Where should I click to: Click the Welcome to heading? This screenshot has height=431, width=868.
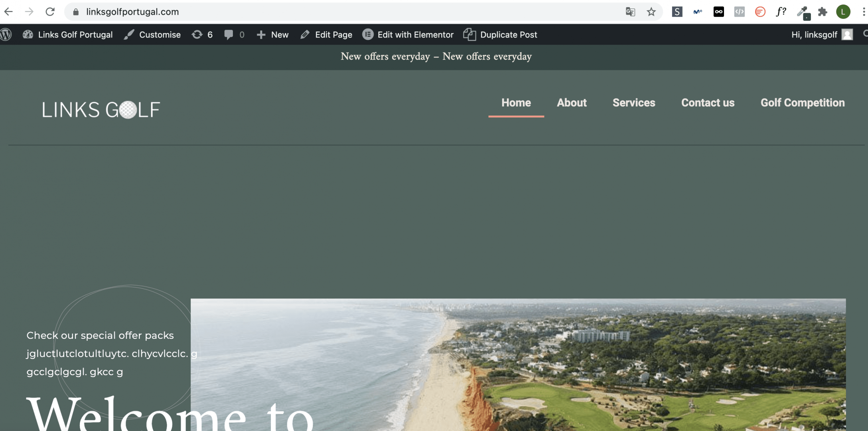click(170, 413)
